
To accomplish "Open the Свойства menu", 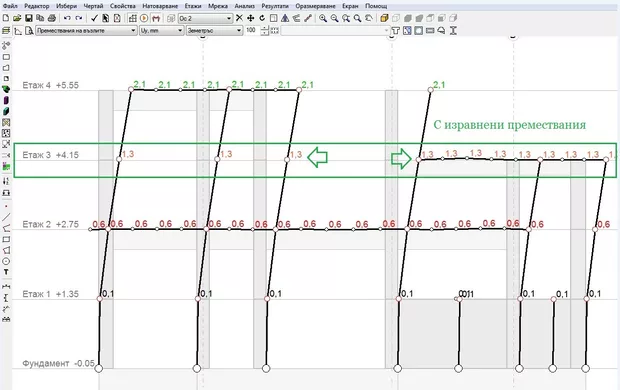I will (x=123, y=6).
